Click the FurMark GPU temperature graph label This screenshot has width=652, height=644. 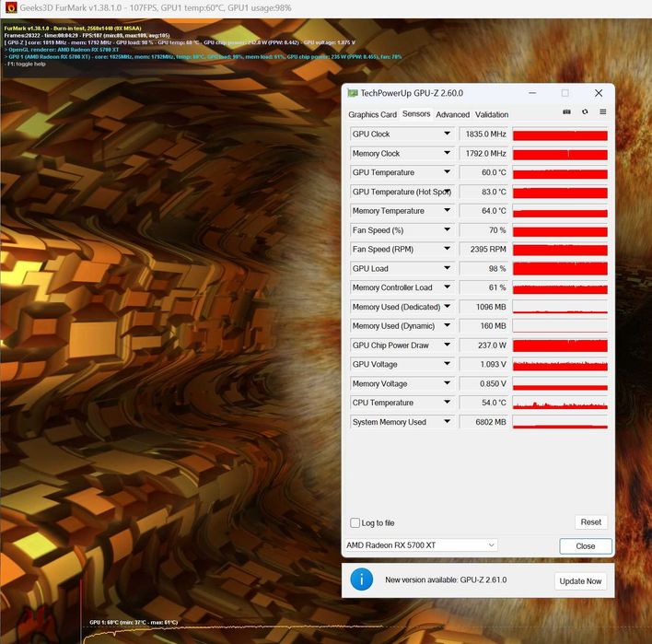pyautogui.click(x=134, y=622)
